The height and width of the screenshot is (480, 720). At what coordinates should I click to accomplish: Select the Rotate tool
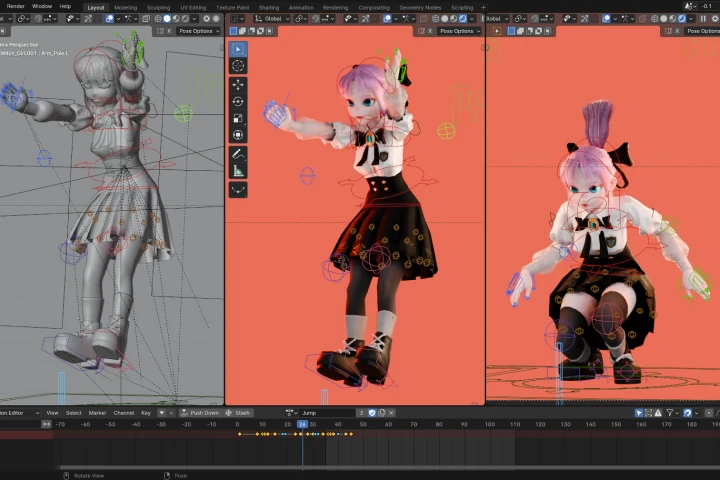tap(238, 102)
